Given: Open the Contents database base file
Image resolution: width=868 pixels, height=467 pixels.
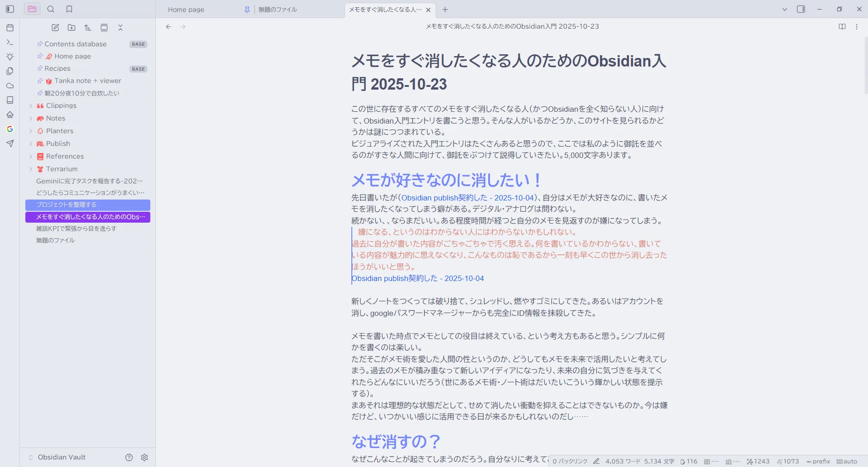Looking at the screenshot, I should pos(88,44).
